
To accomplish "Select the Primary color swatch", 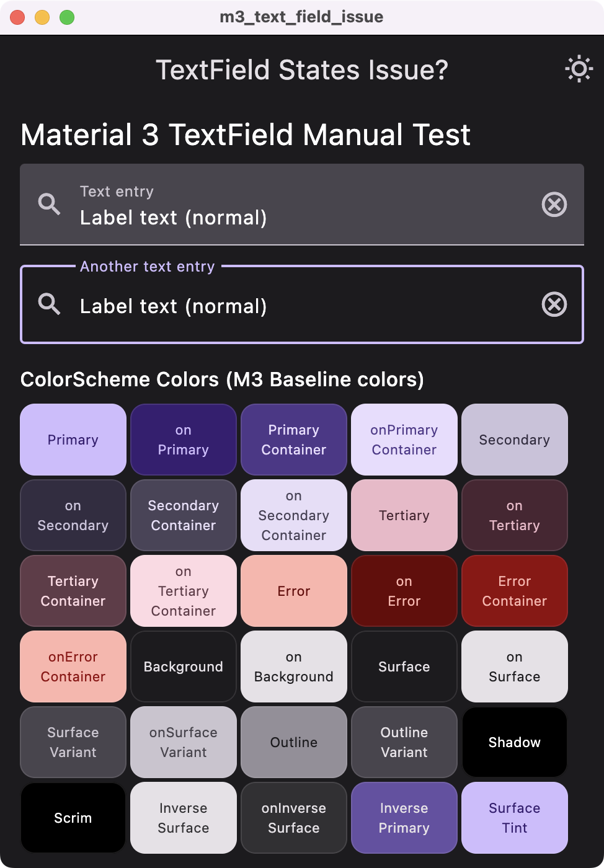I will 73,440.
